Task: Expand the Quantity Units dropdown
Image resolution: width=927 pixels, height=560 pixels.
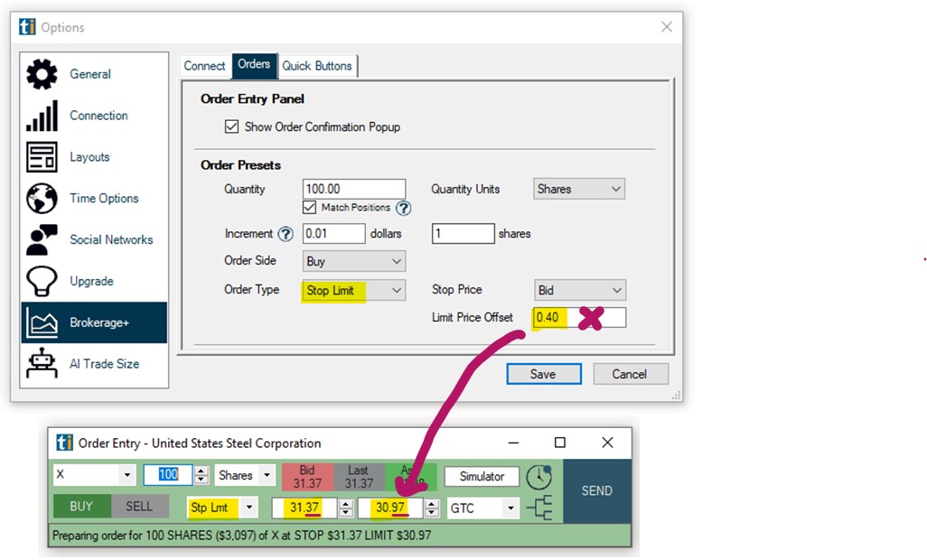Action: coord(579,190)
